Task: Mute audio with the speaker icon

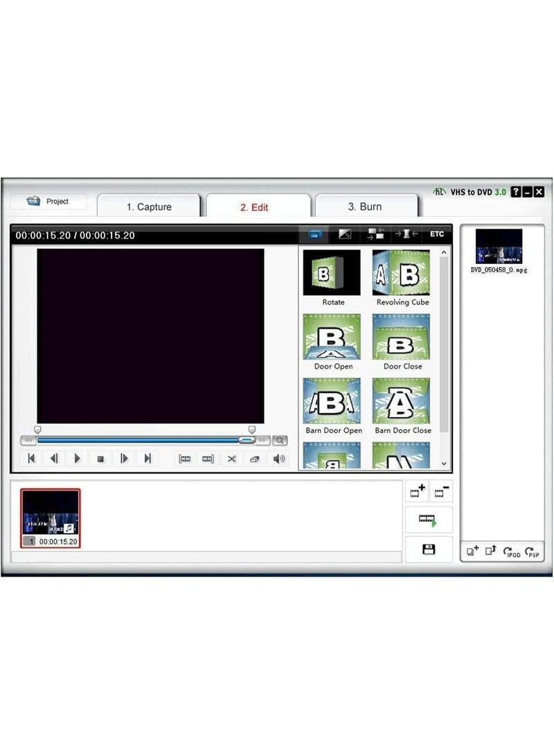Action: pos(279,459)
